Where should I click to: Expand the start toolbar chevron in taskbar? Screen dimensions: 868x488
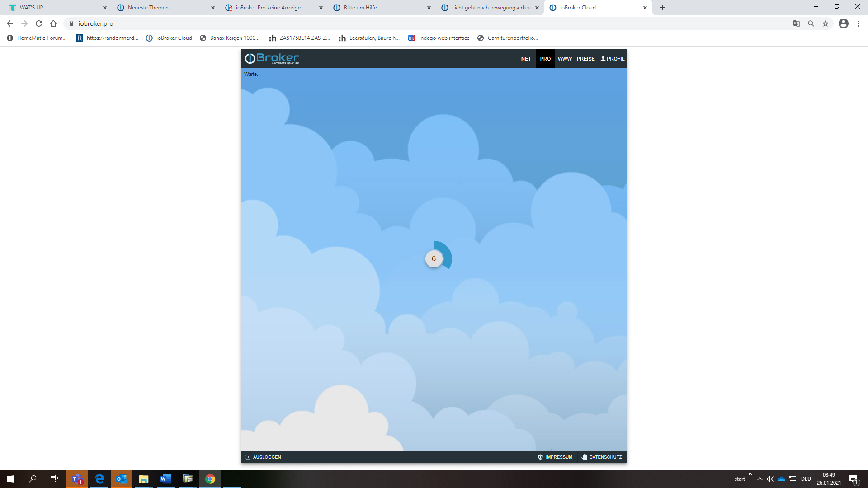(x=750, y=474)
